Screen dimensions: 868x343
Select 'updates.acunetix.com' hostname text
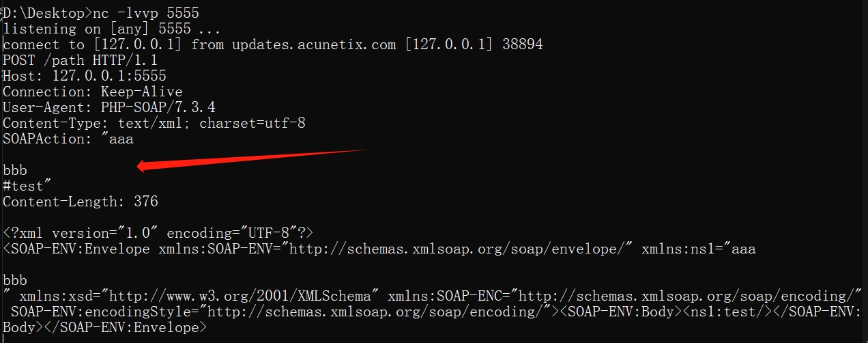click(x=314, y=45)
